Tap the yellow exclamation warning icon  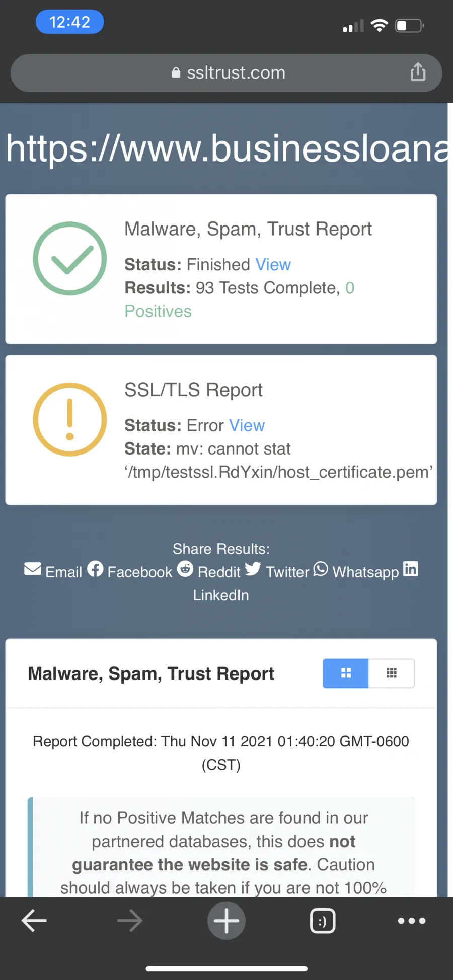point(70,419)
